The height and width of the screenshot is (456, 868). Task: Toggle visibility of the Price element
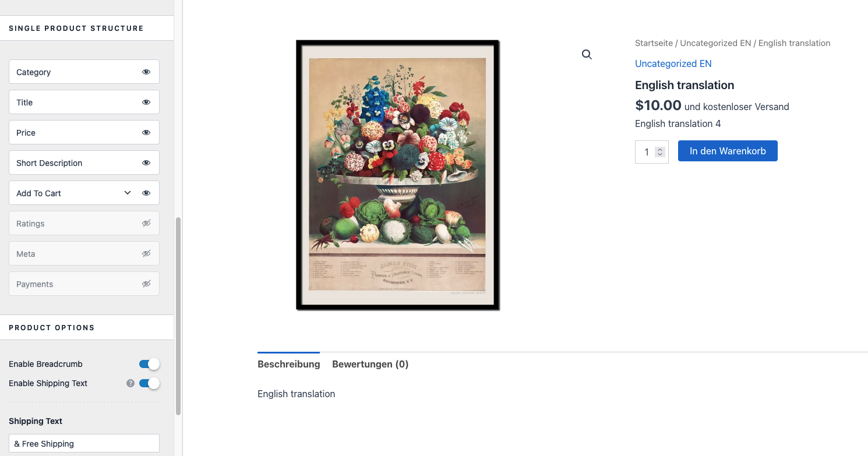146,133
